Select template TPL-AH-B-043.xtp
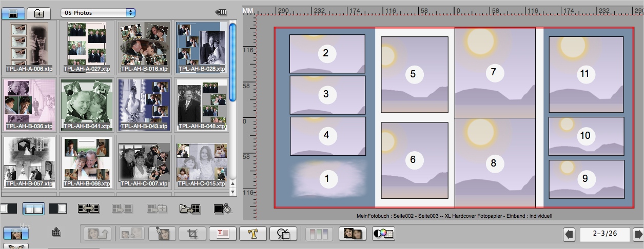Image resolution: width=644 pixels, height=249 pixels. tap(144, 104)
